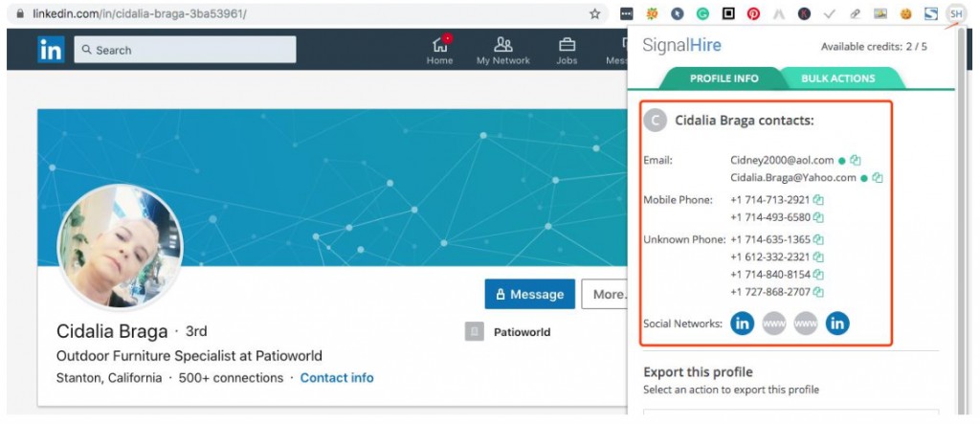Click the dark K circle extension icon
The image size is (980, 424).
click(x=804, y=13)
